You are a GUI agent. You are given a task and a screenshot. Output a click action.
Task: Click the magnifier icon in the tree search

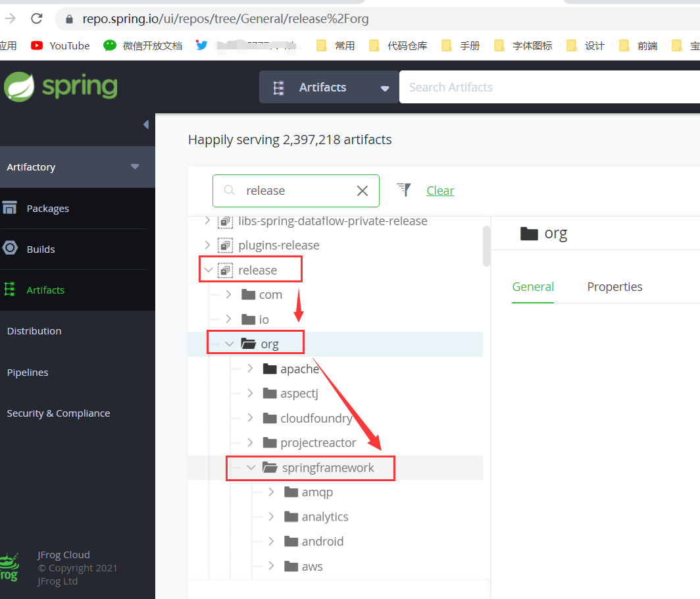point(229,190)
